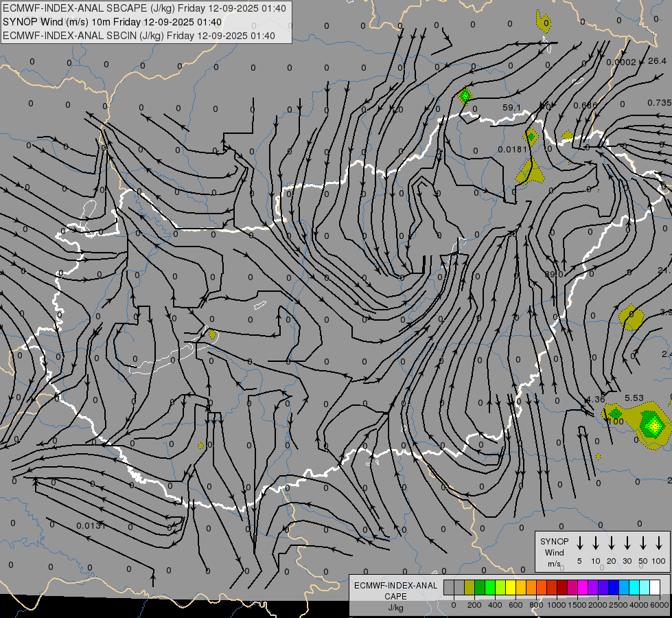Pick the pure yellow CAPE legend swatch

[511, 587]
